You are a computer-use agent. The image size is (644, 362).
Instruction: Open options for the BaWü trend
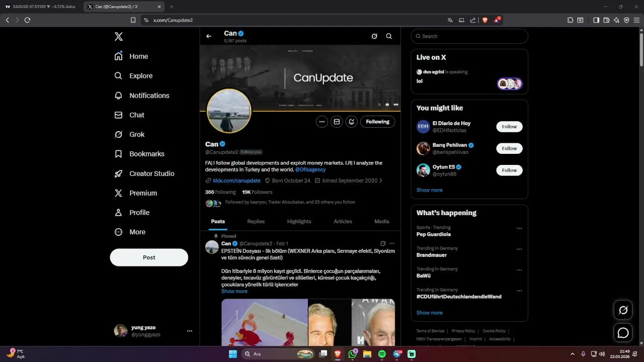coord(519,269)
